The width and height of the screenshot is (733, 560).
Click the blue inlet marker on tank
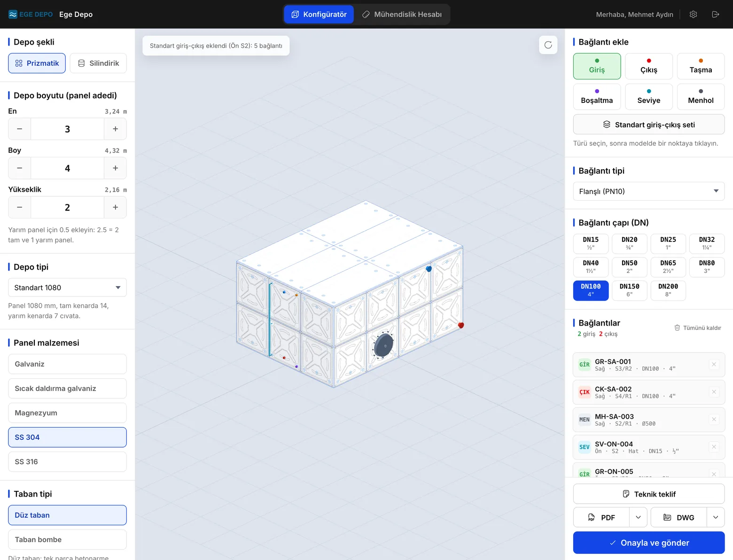click(429, 269)
